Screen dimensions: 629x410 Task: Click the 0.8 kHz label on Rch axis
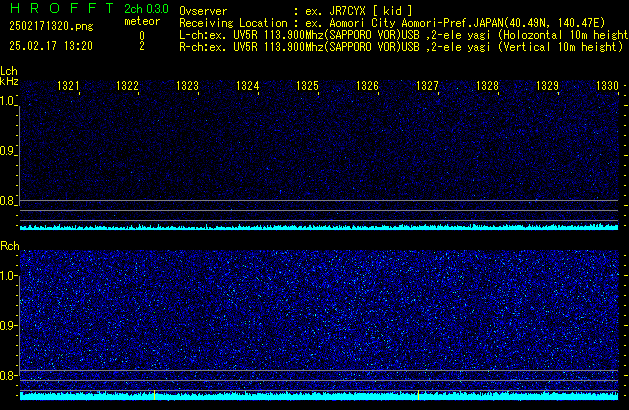[x=7, y=375]
